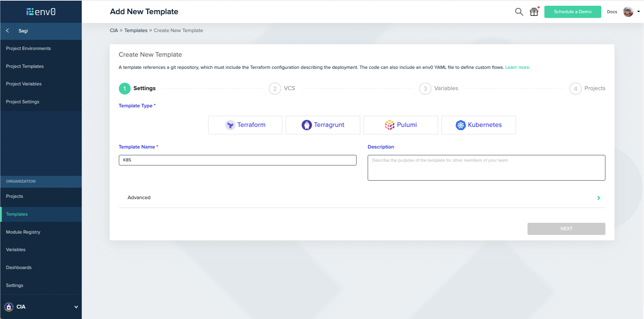Image resolution: width=644 pixels, height=319 pixels.
Task: Click the Learn more link
Action: 518,68
